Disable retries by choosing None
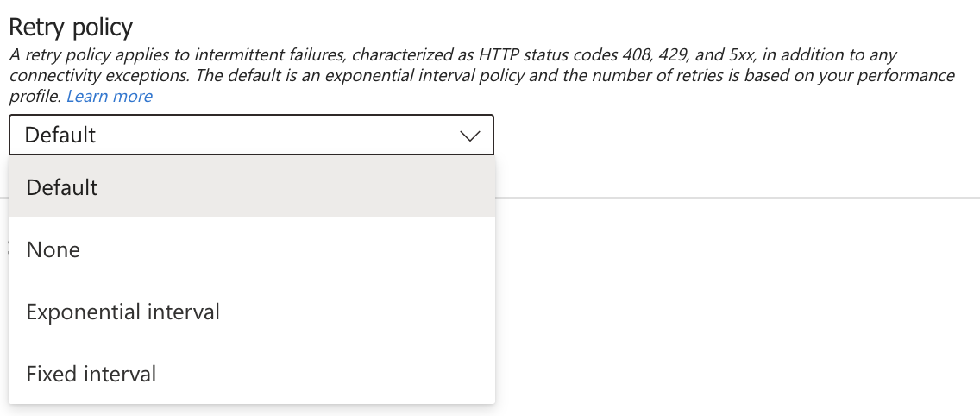The height and width of the screenshot is (416, 980). (53, 249)
